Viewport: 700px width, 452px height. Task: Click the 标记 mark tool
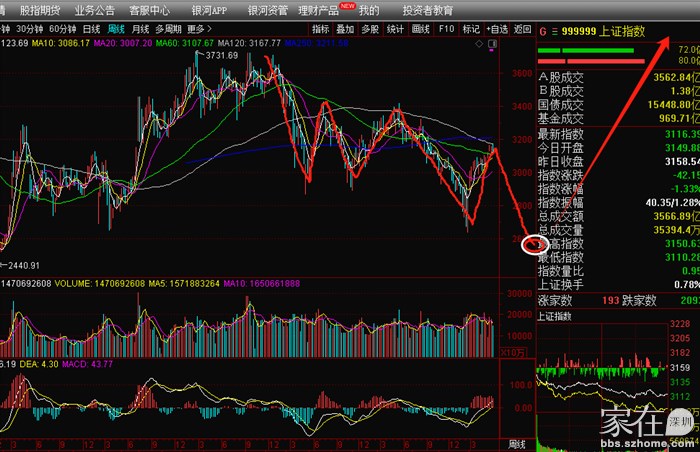472,30
